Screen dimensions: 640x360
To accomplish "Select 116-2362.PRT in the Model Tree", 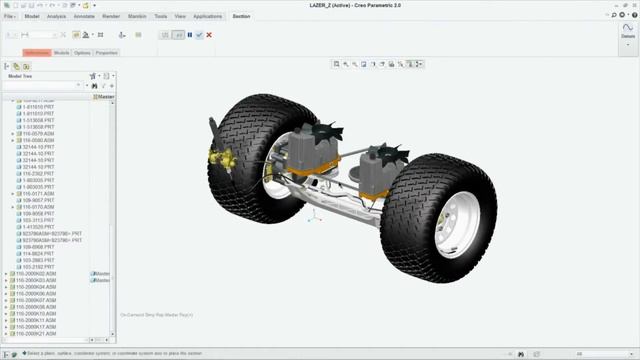I will pos(38,174).
